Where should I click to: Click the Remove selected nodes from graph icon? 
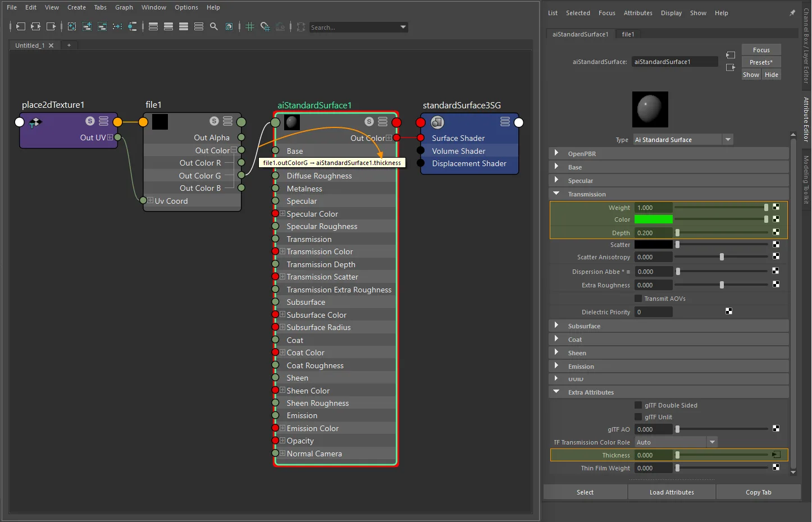(x=102, y=26)
